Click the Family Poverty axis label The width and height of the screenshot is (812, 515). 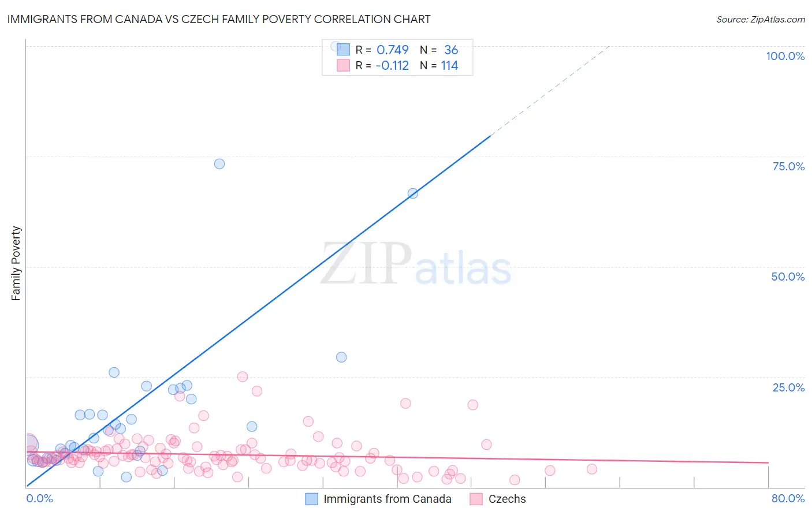click(x=16, y=263)
